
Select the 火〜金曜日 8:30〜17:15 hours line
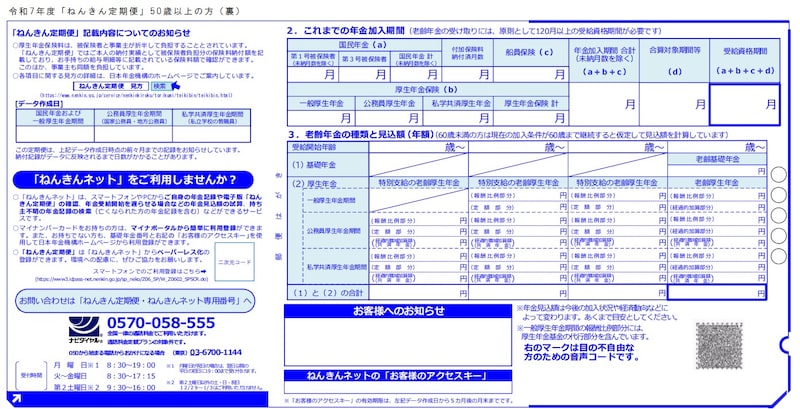(x=105, y=376)
